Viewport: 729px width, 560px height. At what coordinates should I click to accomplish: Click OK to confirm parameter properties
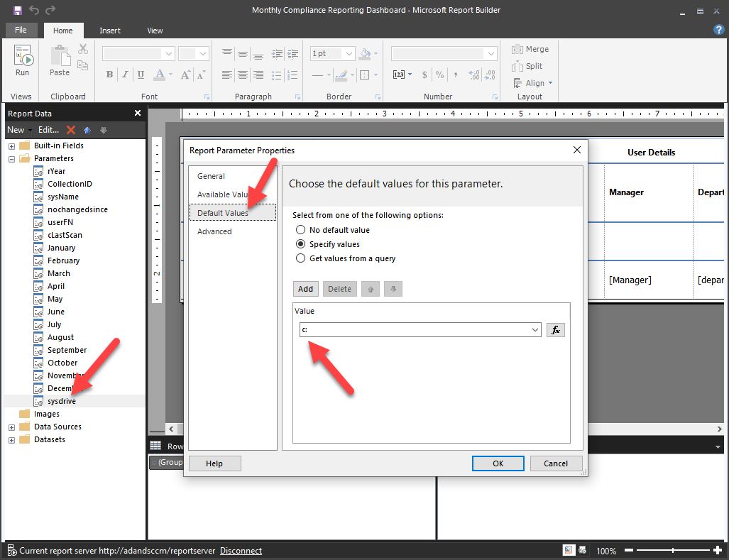(x=498, y=463)
